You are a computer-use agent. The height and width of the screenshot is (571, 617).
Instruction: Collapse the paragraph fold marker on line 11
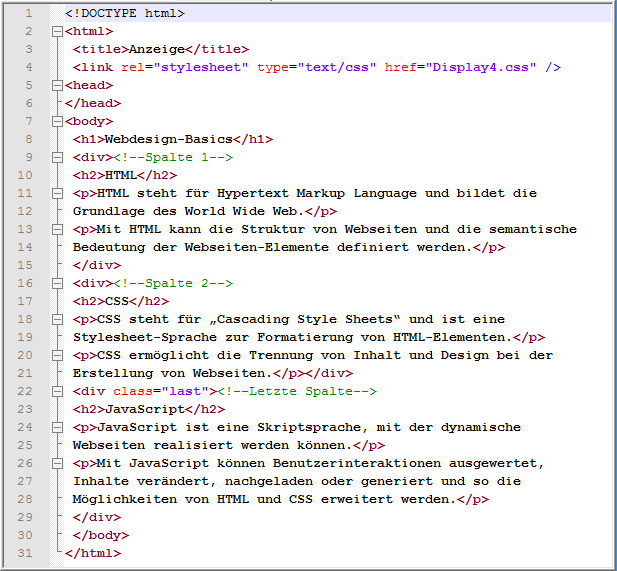(57, 193)
